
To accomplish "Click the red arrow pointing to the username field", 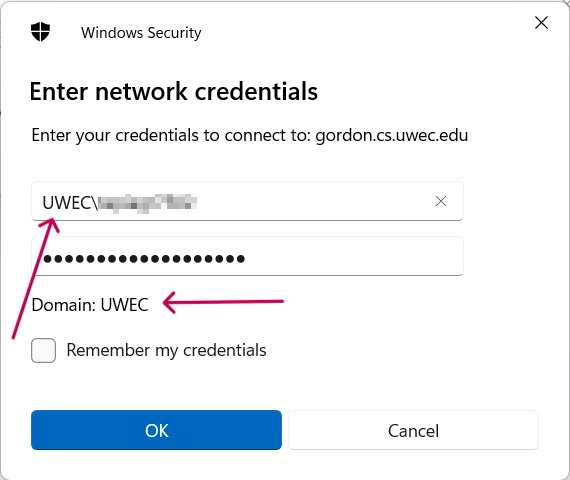I will (x=36, y=278).
